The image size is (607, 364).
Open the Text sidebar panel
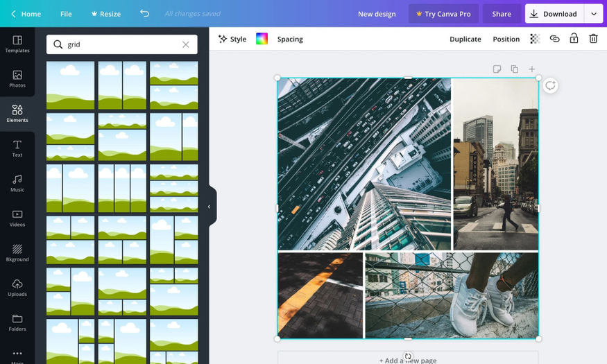17,148
